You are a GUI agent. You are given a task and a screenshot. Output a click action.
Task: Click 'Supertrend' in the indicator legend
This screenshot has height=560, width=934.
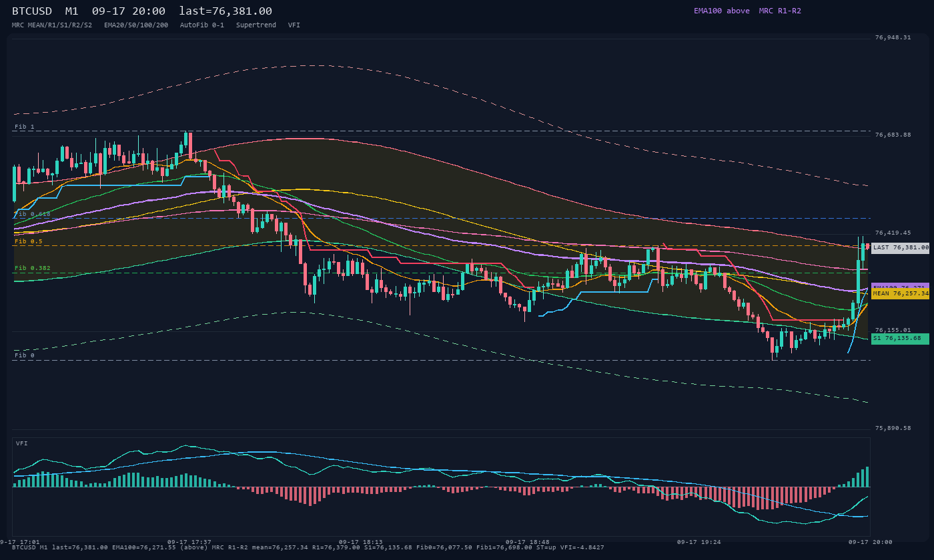256,25
